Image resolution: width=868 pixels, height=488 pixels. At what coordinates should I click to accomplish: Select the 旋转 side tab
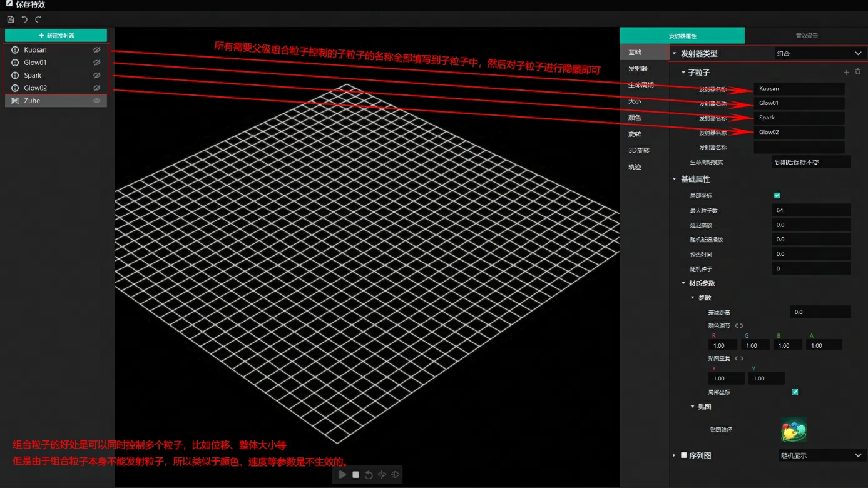(644, 134)
